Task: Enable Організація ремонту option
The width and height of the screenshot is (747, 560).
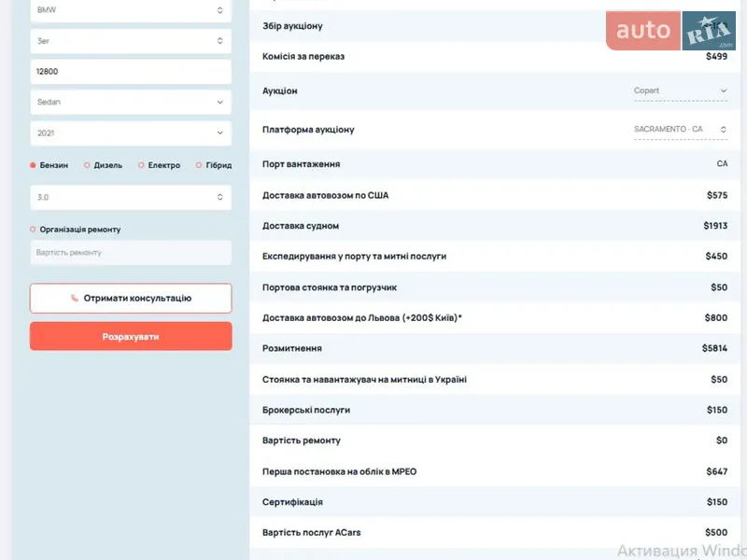Action: pos(34,229)
